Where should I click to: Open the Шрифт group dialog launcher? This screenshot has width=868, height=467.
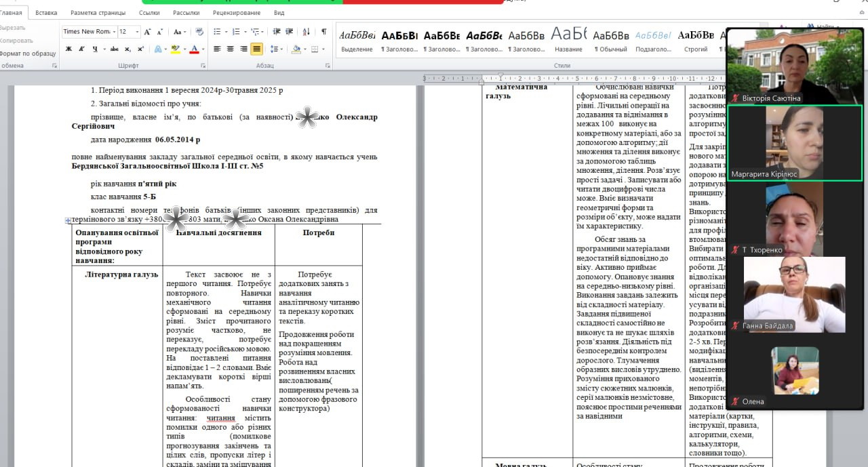(203, 66)
